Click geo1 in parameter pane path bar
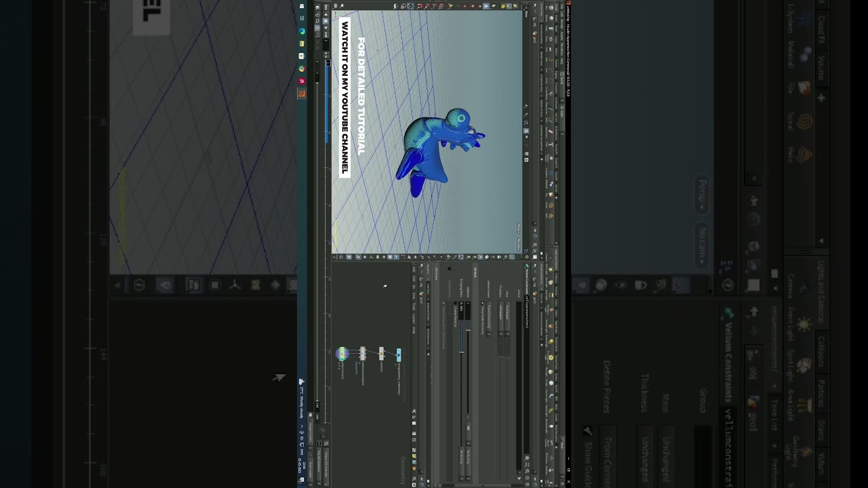The height and width of the screenshot is (488, 868). coord(534,298)
